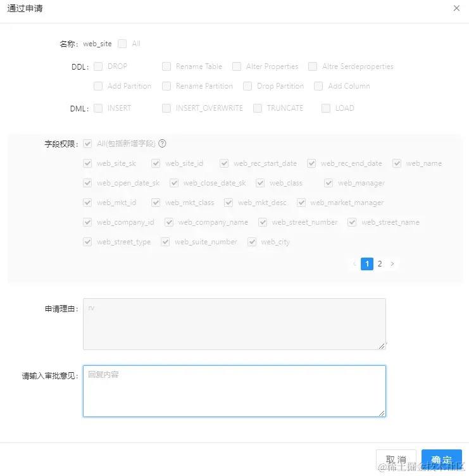Uncheck the web_class field checkbox

click(260, 183)
